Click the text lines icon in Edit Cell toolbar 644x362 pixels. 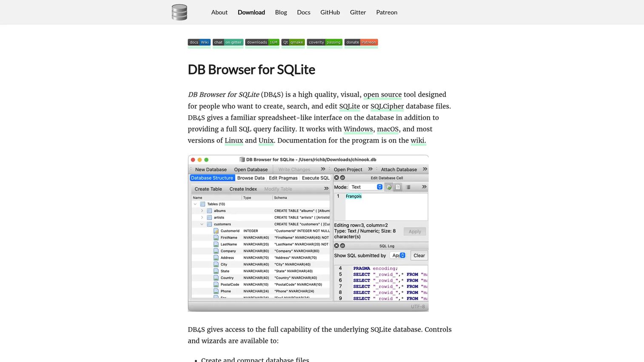(408, 187)
